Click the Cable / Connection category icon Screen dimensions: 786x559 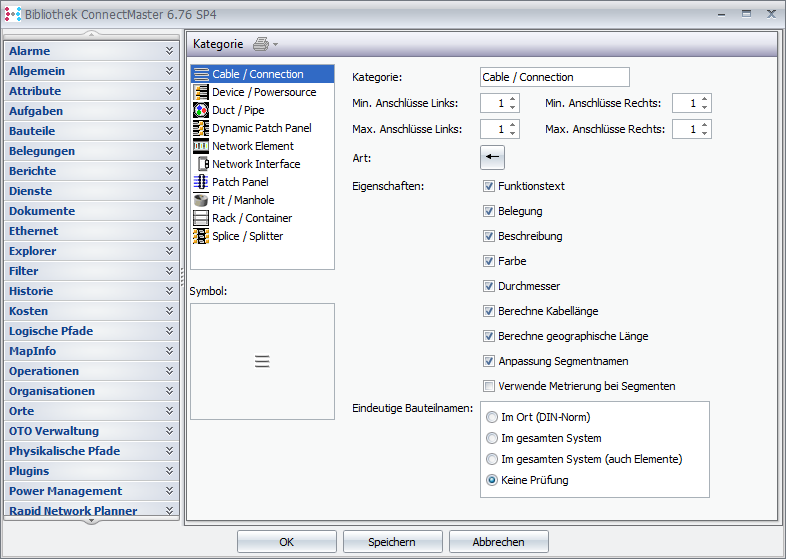point(201,74)
